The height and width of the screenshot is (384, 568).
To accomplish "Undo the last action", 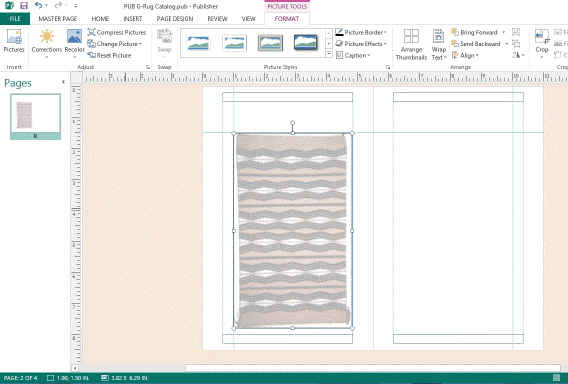I will pos(38,5).
